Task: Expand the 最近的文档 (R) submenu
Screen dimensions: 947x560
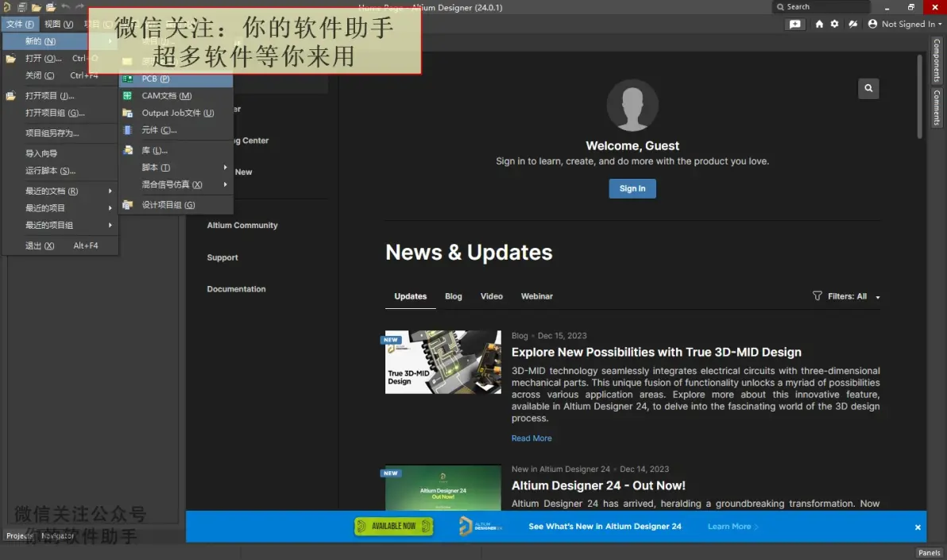Action: coord(60,191)
